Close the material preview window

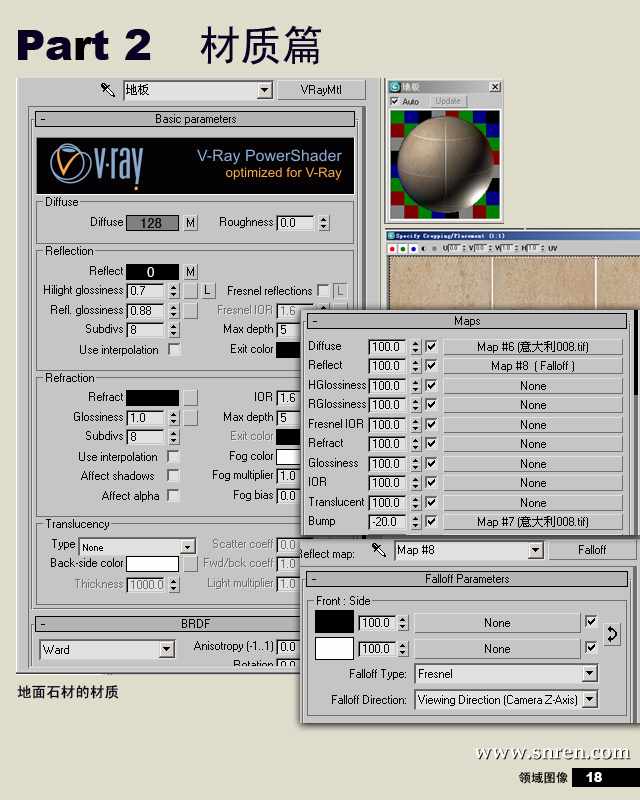pos(495,87)
